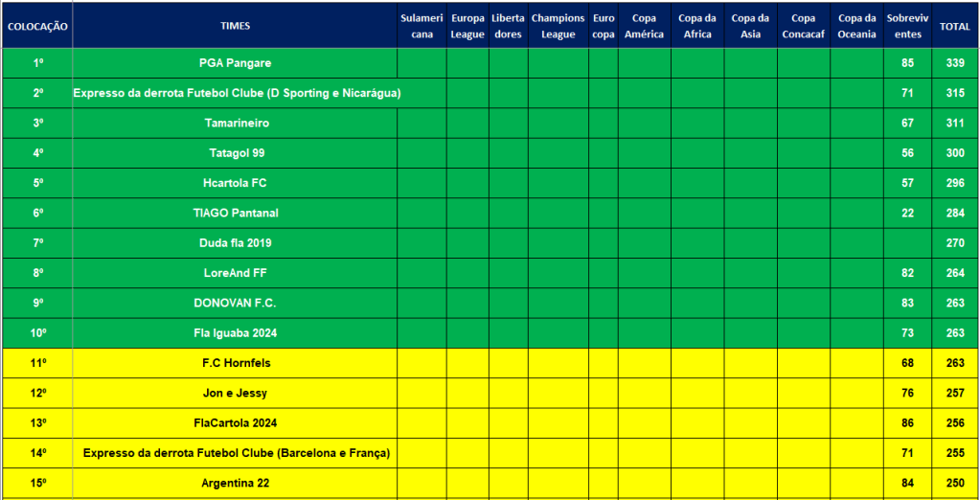The height and width of the screenshot is (500, 980).
Task: Click the Copa da Africa header
Action: pos(696,26)
